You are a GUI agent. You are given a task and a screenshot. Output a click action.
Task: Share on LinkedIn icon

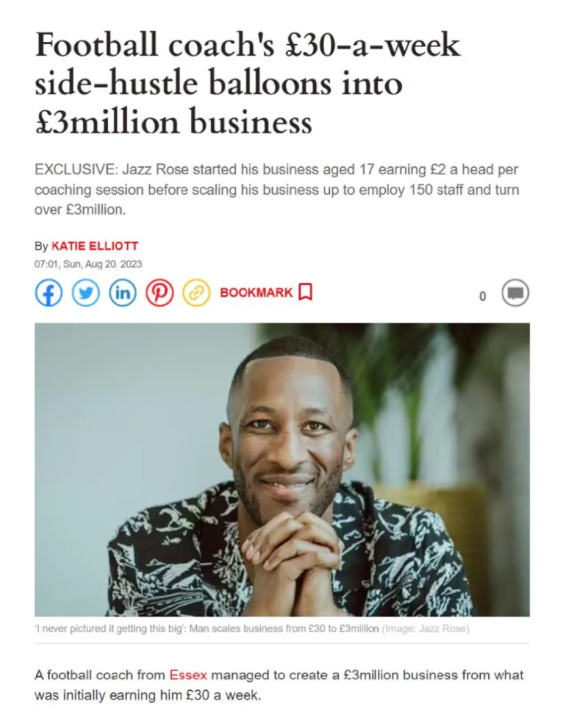point(122,293)
